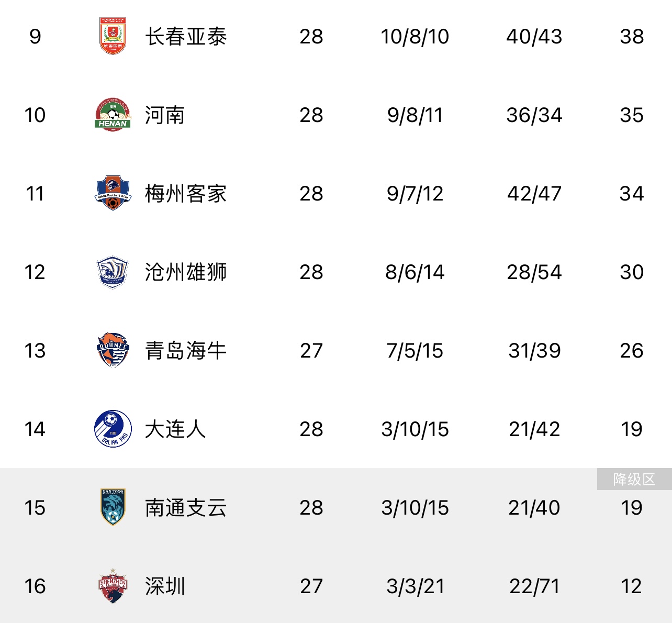Click the rank number 13
This screenshot has height=623, width=672.
35,351
